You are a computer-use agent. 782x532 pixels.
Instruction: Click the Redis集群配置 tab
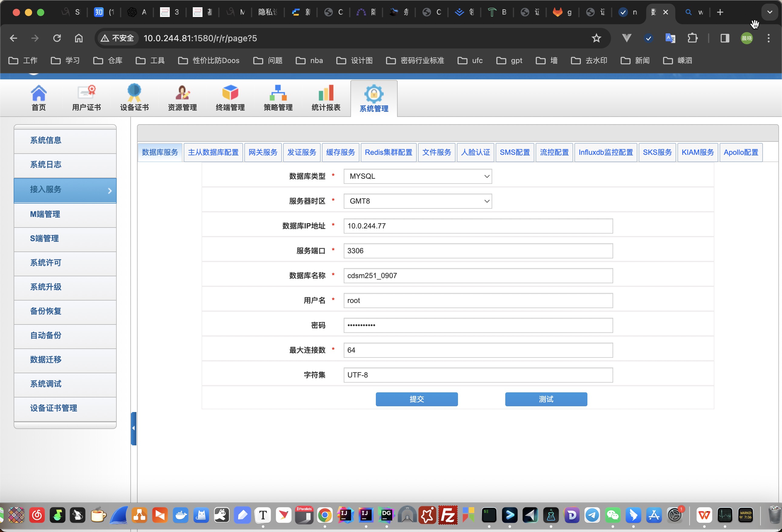pos(388,152)
